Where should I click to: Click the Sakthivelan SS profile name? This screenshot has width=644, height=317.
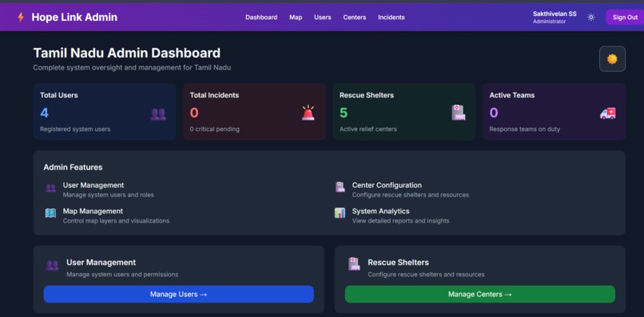pos(555,14)
